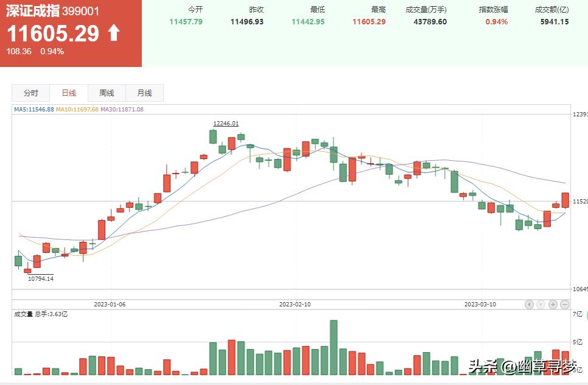Click the left arrow to pan the chart back

click(530, 304)
